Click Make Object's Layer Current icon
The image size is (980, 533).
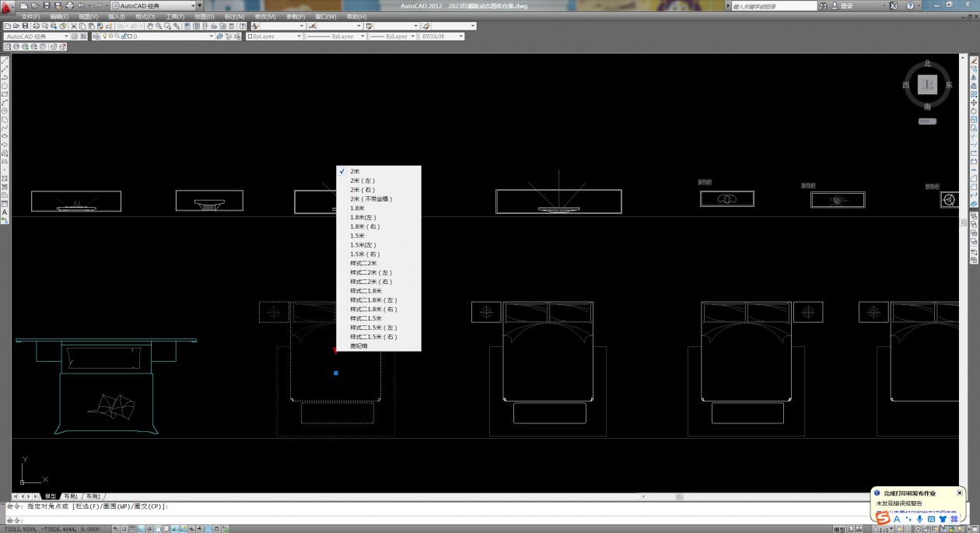pos(220,37)
